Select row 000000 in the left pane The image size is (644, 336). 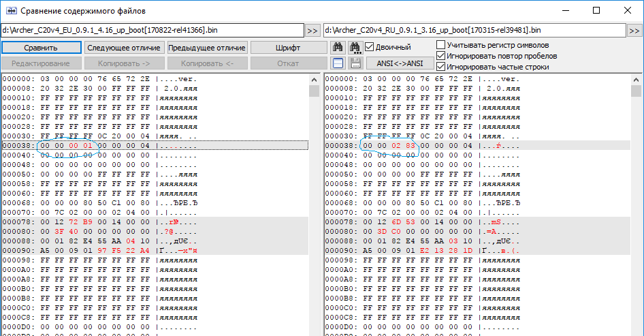click(155, 79)
